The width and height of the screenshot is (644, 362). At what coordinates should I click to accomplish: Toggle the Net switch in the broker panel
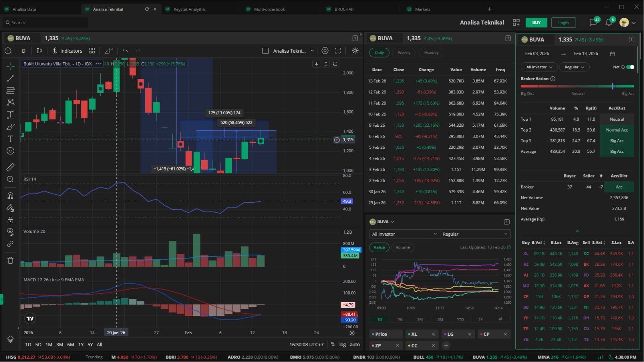click(630, 67)
